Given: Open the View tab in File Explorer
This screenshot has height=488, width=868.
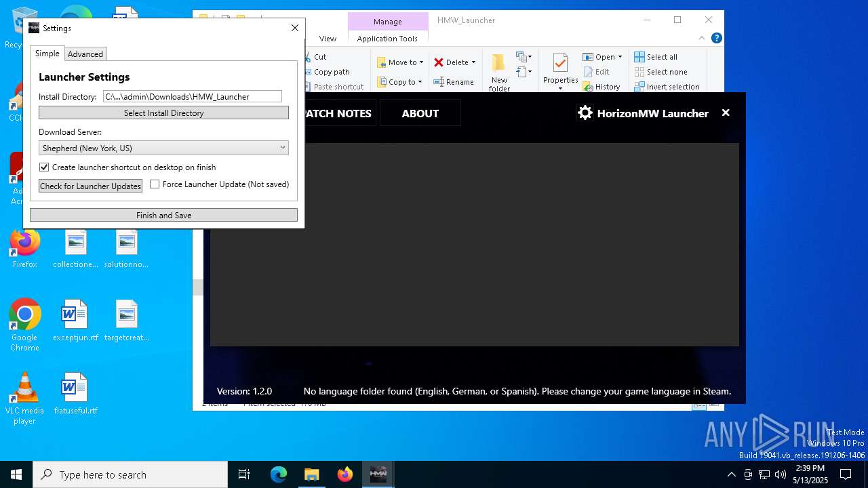Looking at the screenshot, I should 328,39.
